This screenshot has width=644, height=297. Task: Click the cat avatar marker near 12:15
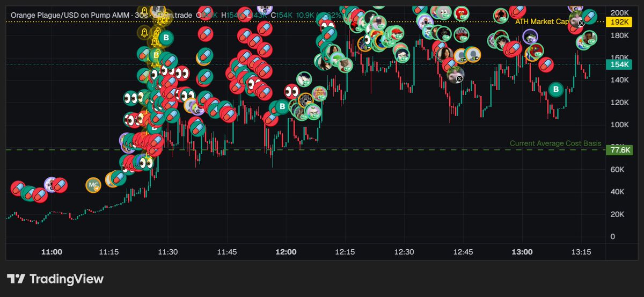click(x=344, y=64)
